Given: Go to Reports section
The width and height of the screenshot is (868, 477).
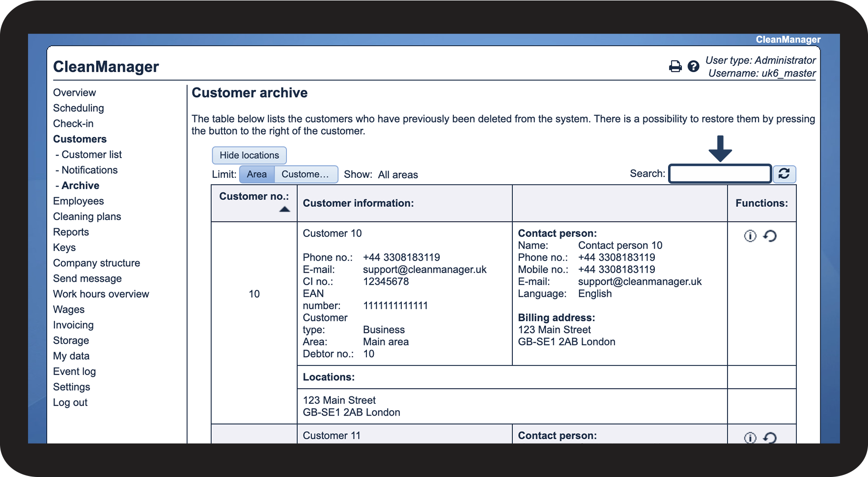Looking at the screenshot, I should [71, 232].
